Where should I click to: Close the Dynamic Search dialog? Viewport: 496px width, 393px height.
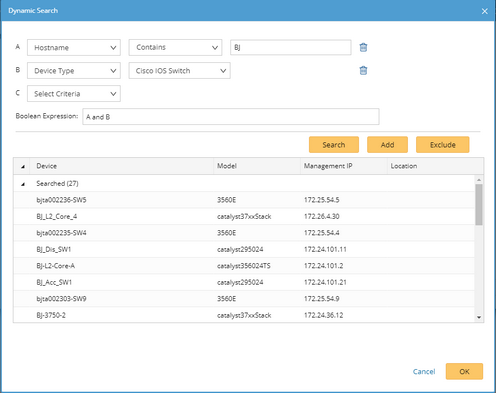click(x=485, y=11)
